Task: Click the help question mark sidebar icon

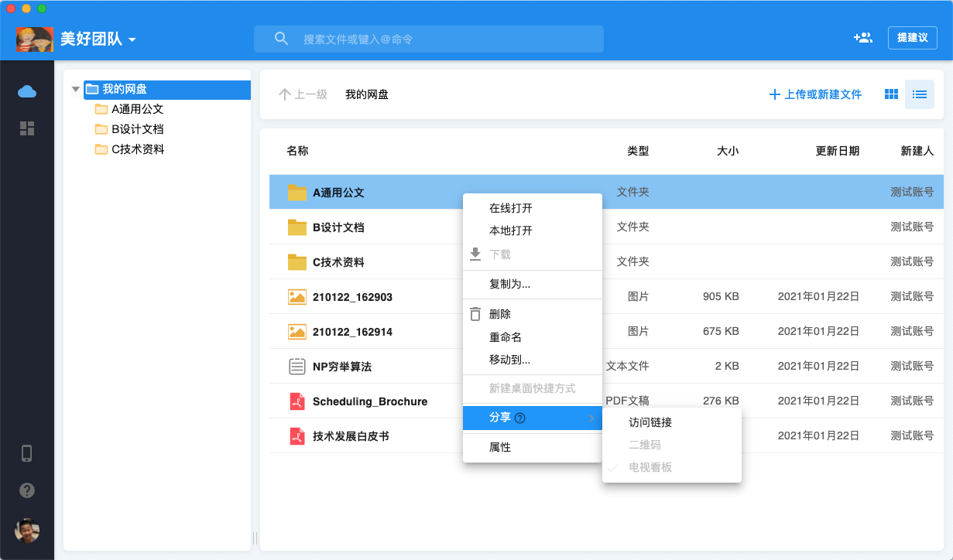Action: (x=27, y=490)
